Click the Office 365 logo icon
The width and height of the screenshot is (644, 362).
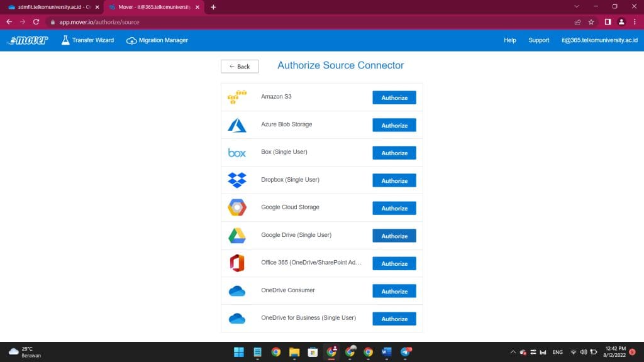point(237,263)
